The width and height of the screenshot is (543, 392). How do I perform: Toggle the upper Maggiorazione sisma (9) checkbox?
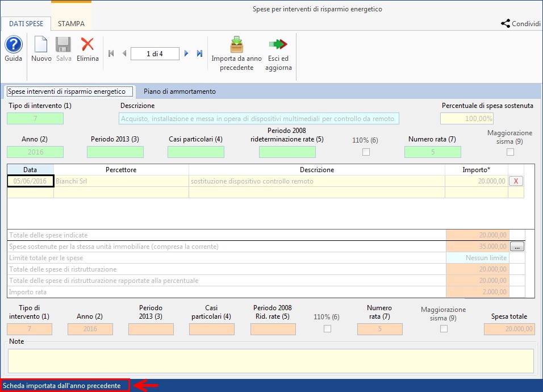(x=510, y=152)
